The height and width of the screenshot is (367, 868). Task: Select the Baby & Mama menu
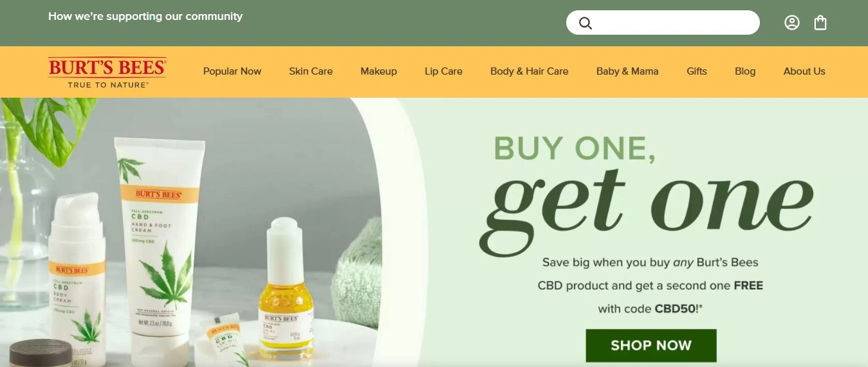(x=627, y=71)
